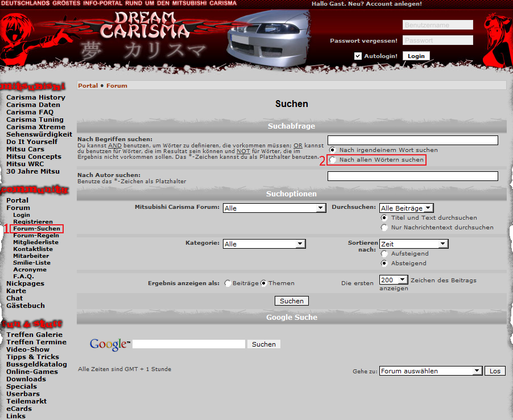The height and width of the screenshot is (420, 513).
Task: Open Sehenswürdigkeit in sidebar
Action: 39,134
